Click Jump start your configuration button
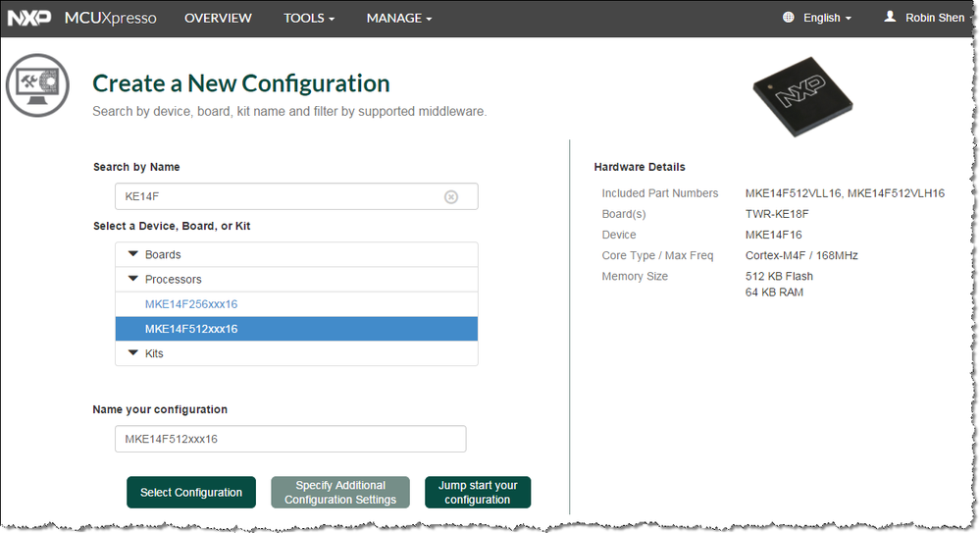The image size is (980, 533). coord(478,493)
